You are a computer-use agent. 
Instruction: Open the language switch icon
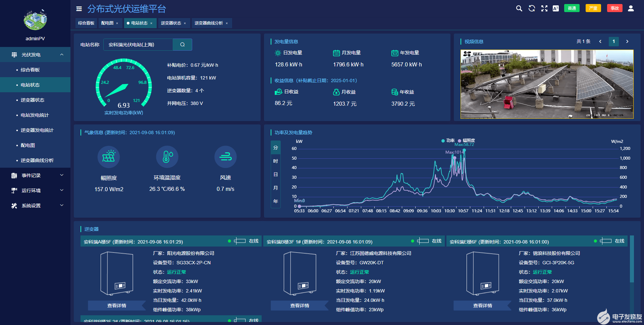pyautogui.click(x=556, y=8)
